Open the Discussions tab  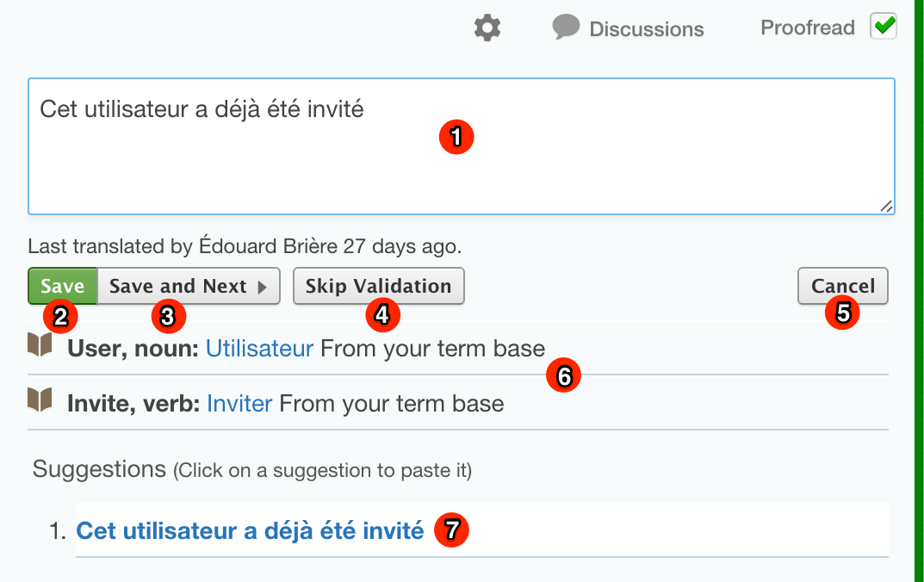pos(646,29)
